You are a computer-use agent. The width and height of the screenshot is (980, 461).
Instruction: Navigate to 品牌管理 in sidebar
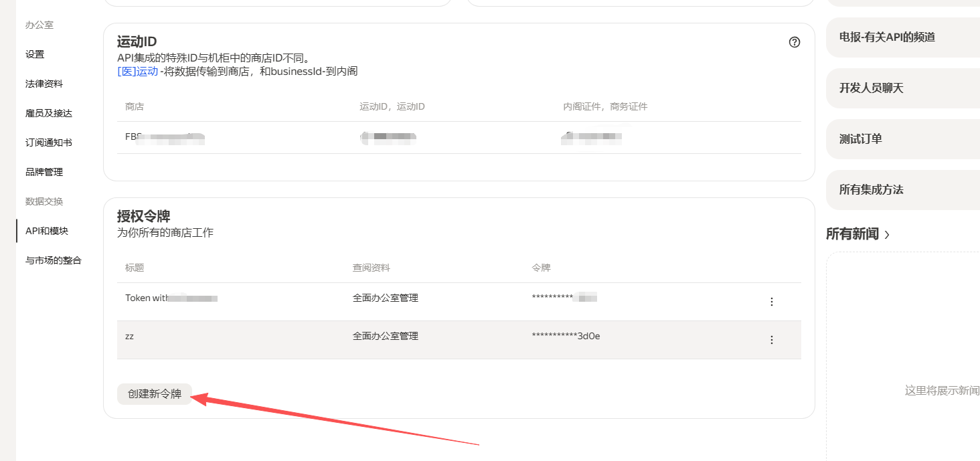pos(44,172)
